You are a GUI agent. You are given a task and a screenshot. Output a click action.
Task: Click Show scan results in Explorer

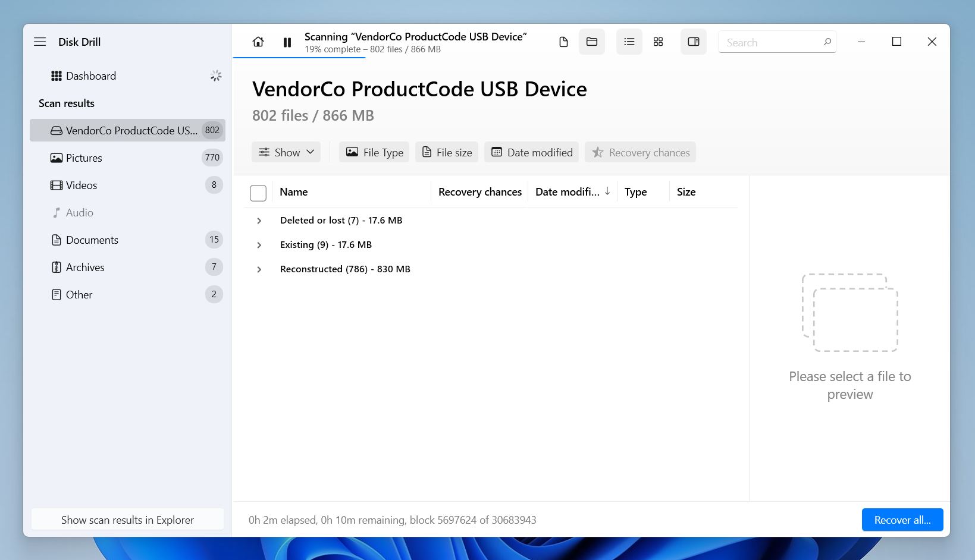tap(127, 520)
